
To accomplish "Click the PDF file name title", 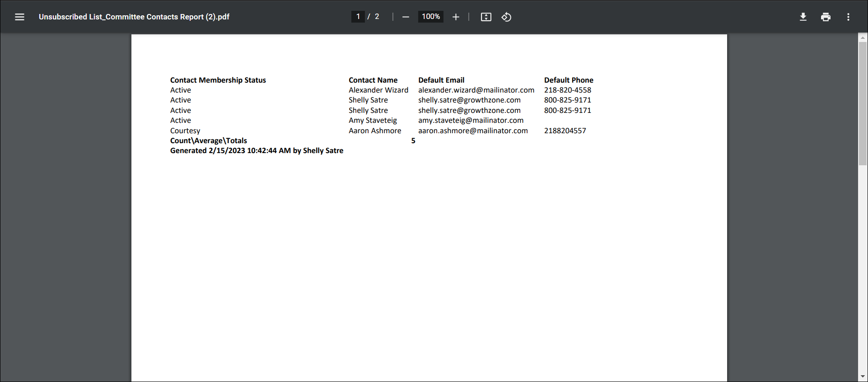I will pos(134,17).
